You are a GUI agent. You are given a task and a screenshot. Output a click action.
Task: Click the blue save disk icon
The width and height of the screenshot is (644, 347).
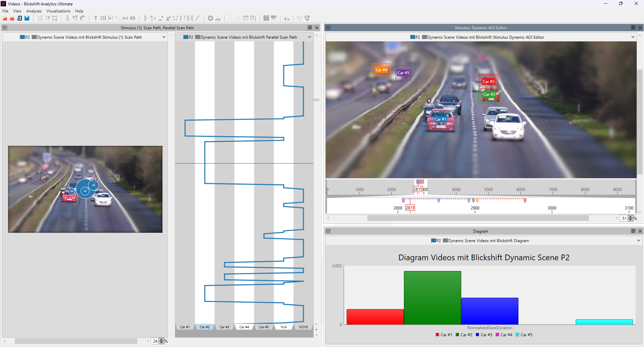pyautogui.click(x=27, y=18)
